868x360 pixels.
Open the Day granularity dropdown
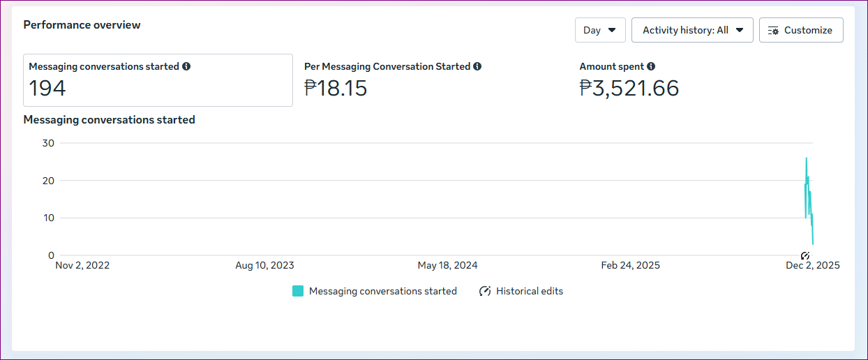coord(599,31)
